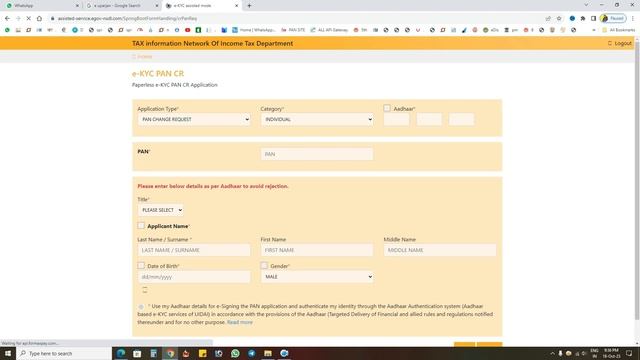Open Microsoft Store from taskbar
This screenshot has width=640, height=360.
coord(137,353)
